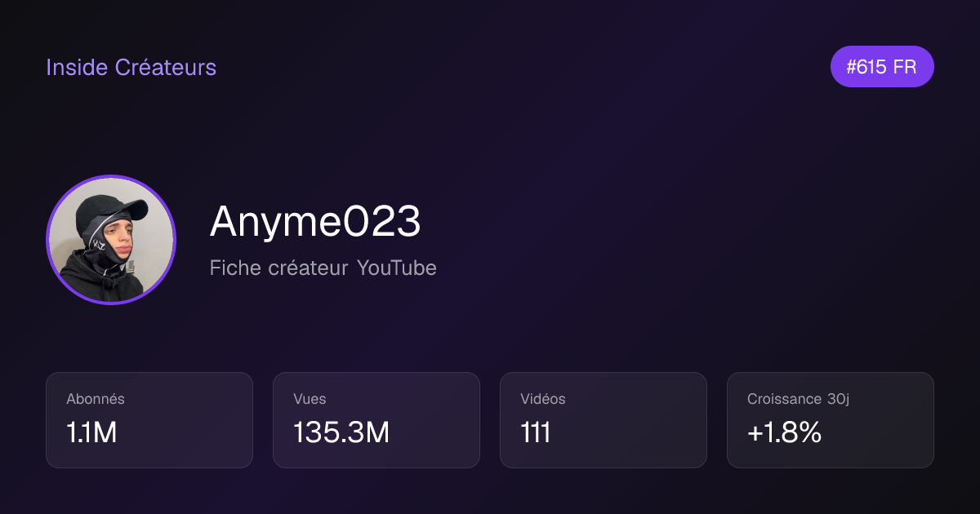Click the FR country code in the badge
Screen dimensions: 980x514
click(x=904, y=67)
